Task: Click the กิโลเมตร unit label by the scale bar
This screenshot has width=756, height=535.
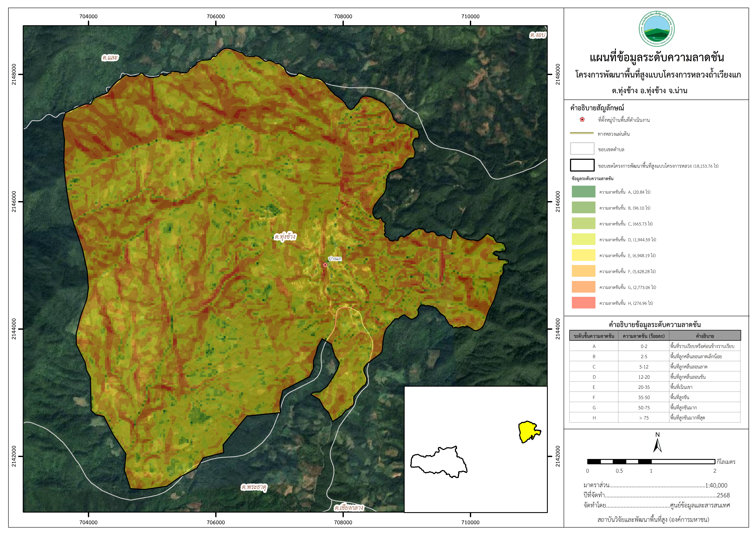Action: (x=726, y=462)
